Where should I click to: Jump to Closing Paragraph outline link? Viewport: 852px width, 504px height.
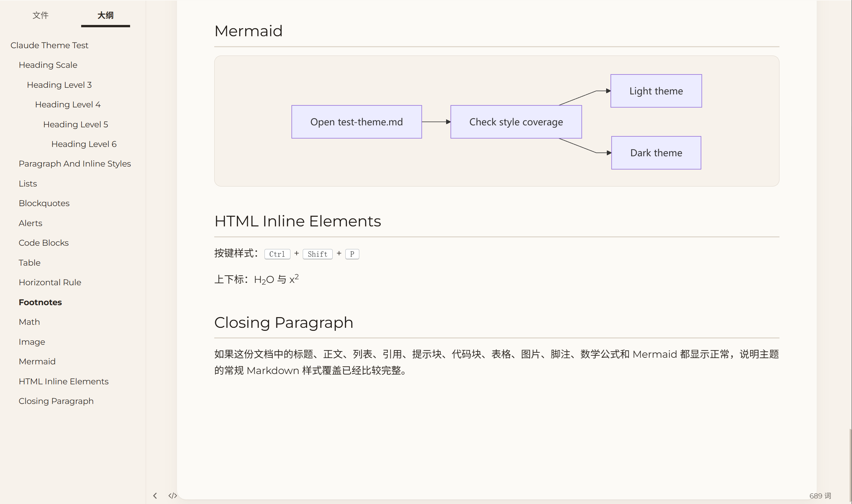[56, 401]
